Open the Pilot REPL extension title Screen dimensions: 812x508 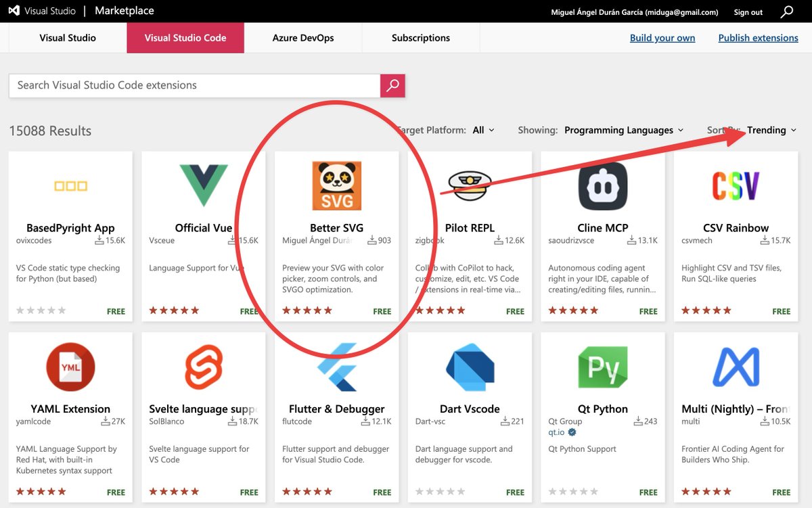coord(470,228)
